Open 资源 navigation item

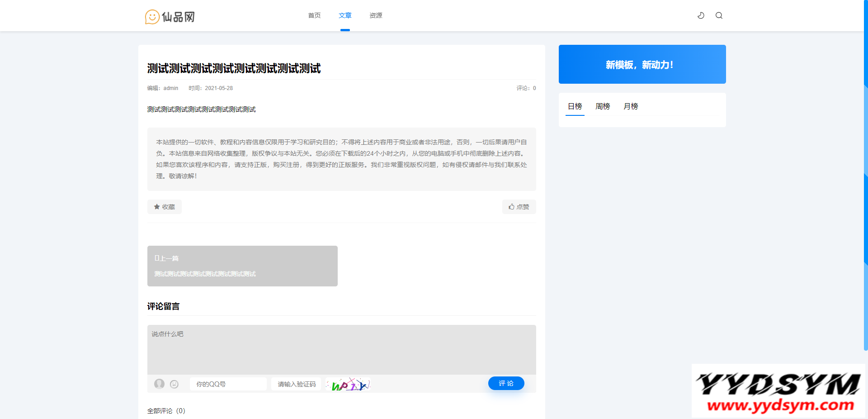(x=376, y=15)
